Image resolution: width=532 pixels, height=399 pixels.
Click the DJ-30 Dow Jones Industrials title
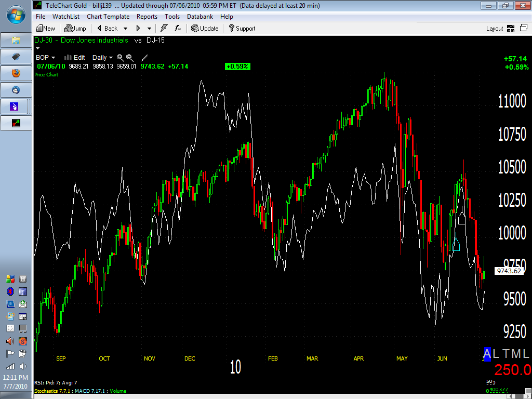pyautogui.click(x=81, y=40)
